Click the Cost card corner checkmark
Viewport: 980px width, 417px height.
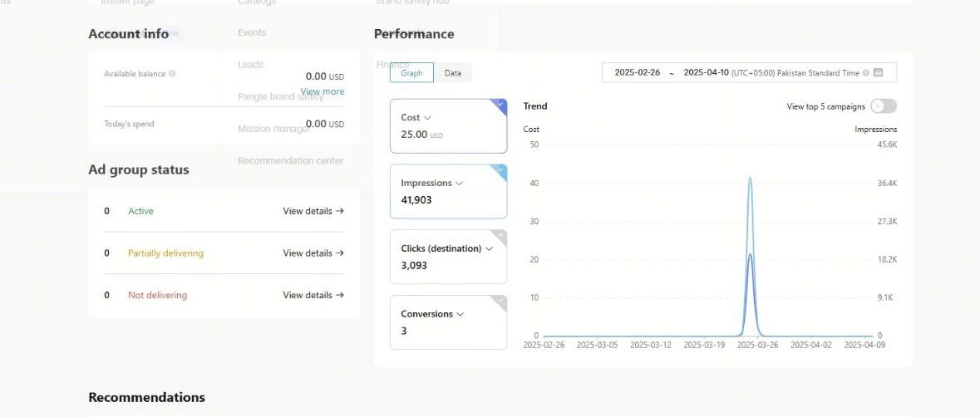500,105
